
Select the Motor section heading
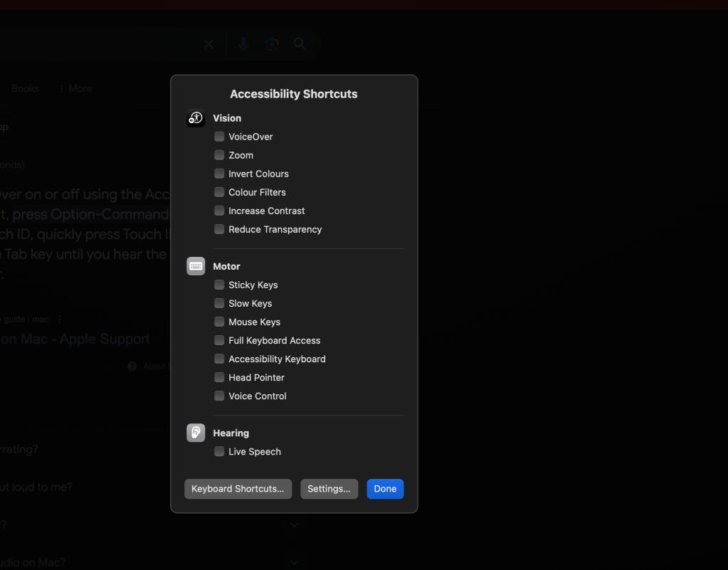[226, 266]
